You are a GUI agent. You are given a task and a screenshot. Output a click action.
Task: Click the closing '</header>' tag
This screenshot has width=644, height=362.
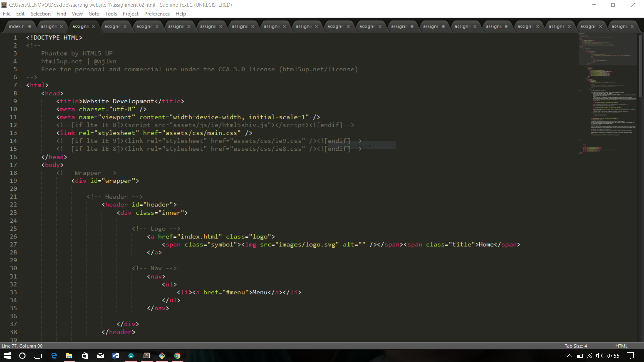[x=118, y=332]
